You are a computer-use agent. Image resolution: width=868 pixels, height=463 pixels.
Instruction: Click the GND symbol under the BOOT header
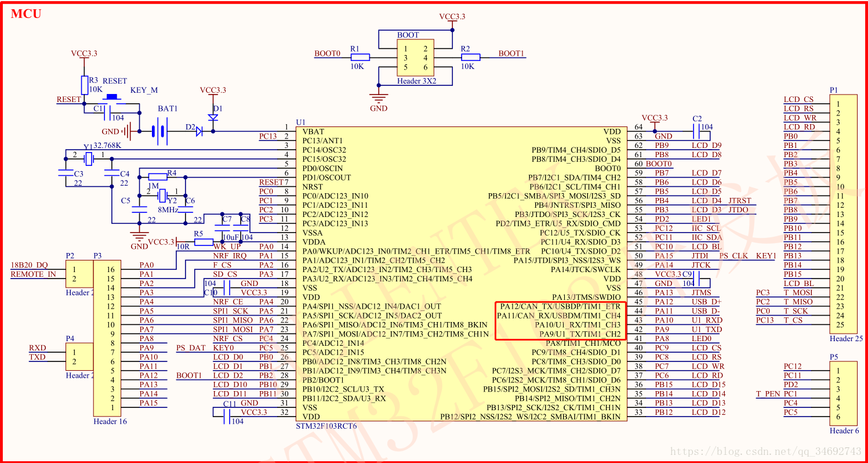378,99
